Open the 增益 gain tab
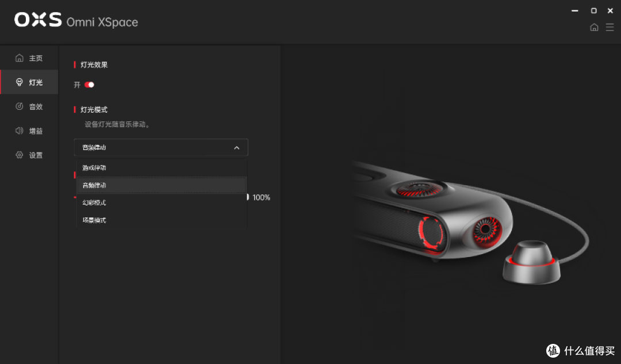The height and width of the screenshot is (364, 621). click(29, 131)
